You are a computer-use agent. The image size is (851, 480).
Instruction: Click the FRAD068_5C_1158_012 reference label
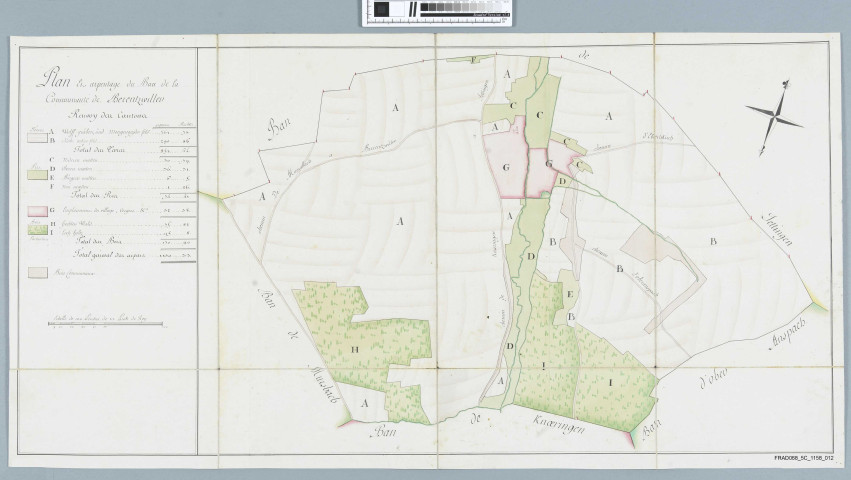click(809, 457)
